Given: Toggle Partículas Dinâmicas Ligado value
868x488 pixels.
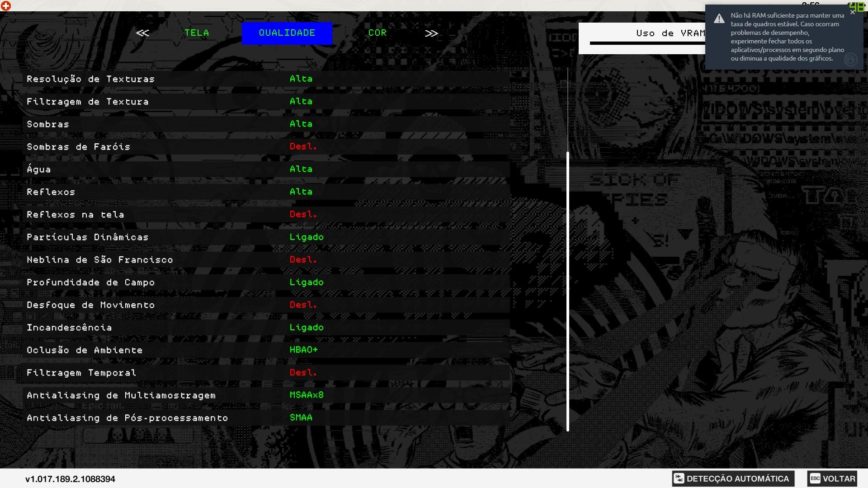Looking at the screenshot, I should (x=307, y=237).
